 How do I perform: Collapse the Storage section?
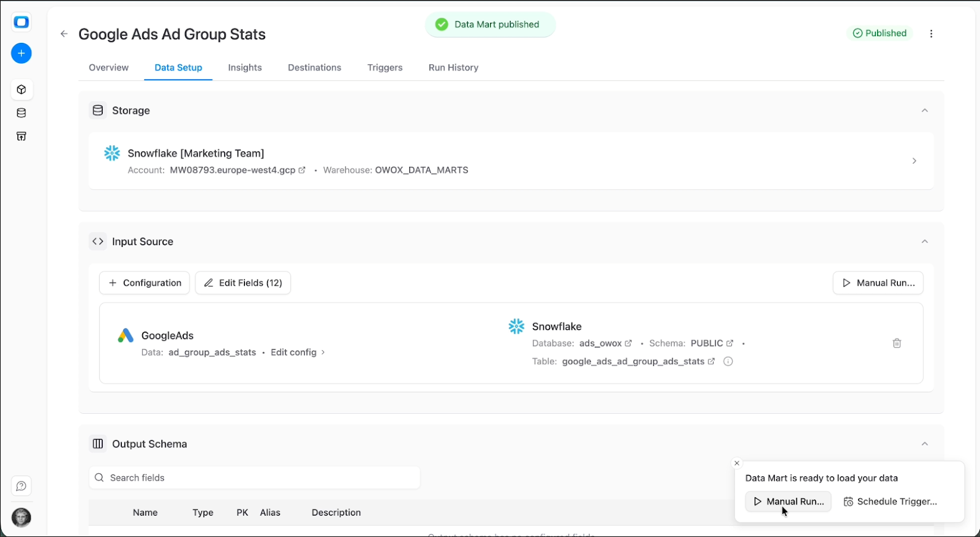pos(925,110)
